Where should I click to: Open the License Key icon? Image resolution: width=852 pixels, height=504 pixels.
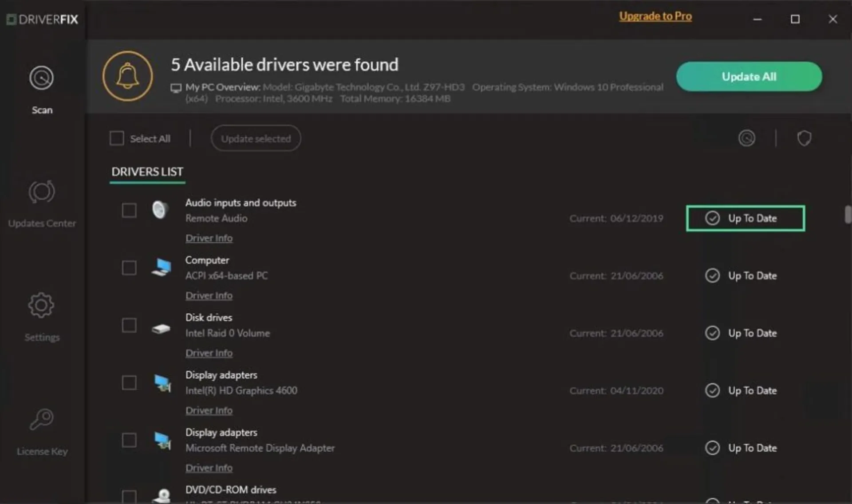click(x=42, y=419)
